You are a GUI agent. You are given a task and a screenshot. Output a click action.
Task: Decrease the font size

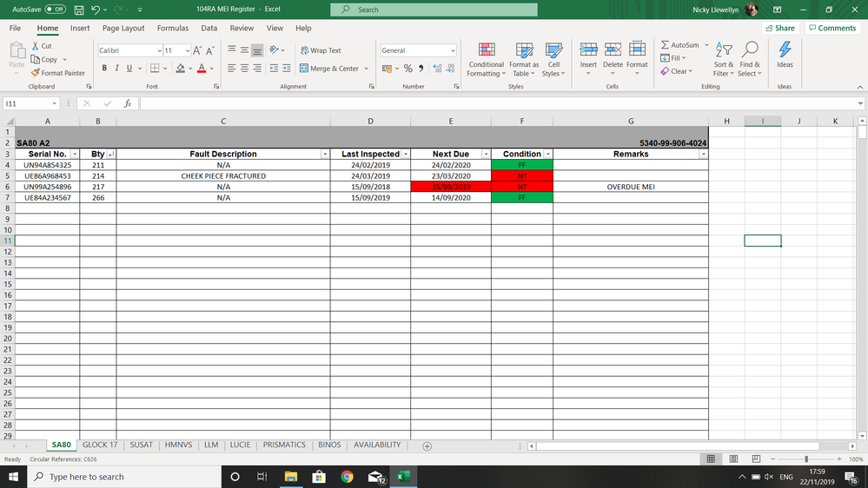coord(210,50)
